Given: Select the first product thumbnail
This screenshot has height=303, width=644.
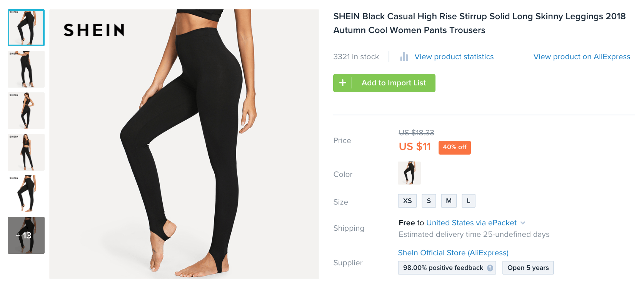Looking at the screenshot, I should point(26,28).
